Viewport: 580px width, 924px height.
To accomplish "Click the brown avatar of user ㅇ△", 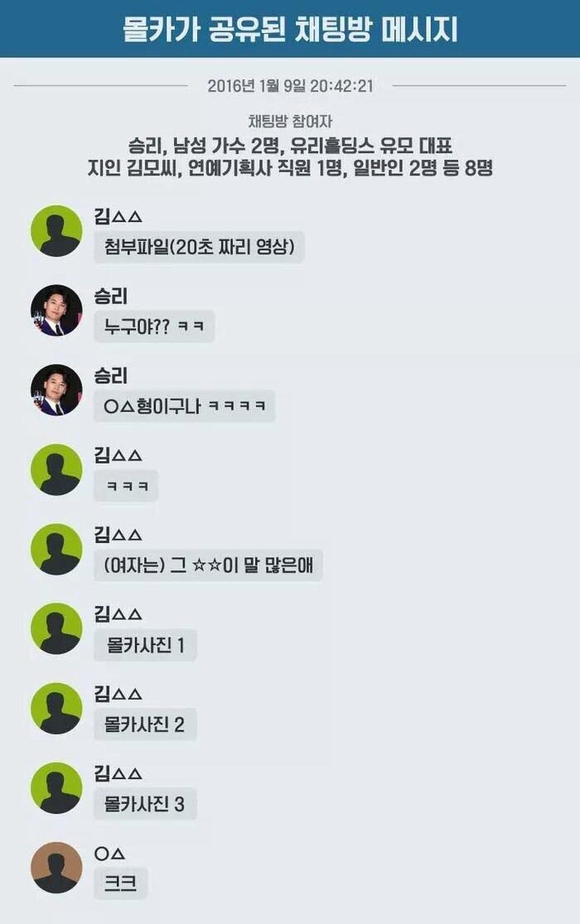I will [x=56, y=868].
